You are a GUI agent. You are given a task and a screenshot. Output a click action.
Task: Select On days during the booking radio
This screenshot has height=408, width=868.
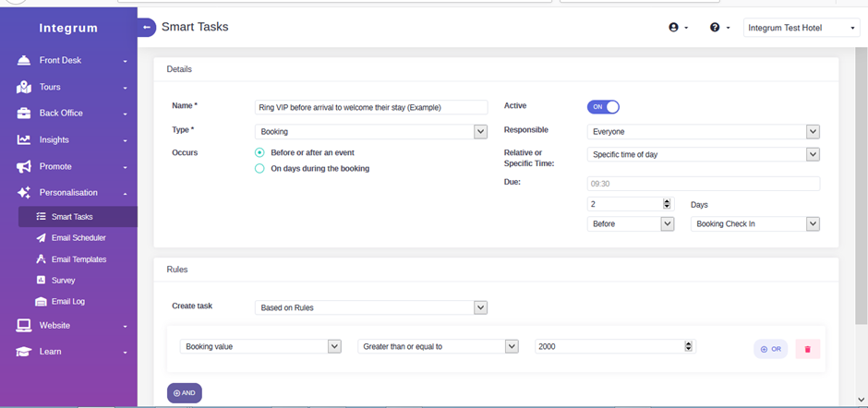click(x=259, y=169)
